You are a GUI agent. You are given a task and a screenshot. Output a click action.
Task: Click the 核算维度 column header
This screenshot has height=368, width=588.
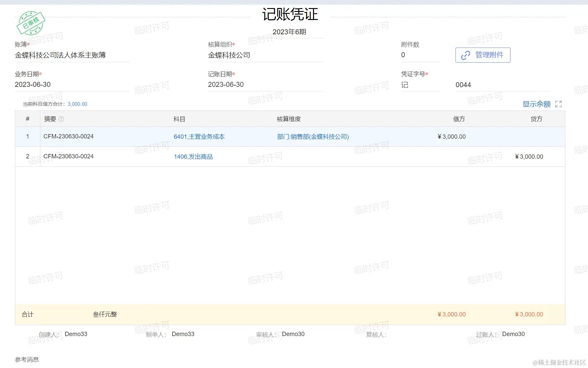[289, 119]
